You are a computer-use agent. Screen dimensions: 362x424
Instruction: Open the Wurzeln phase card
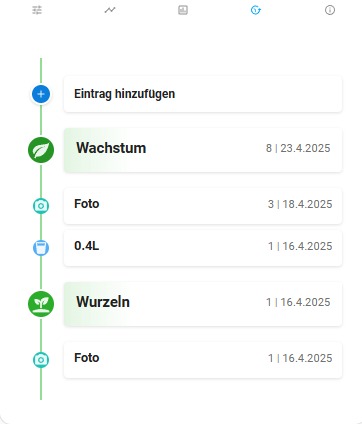pos(203,304)
